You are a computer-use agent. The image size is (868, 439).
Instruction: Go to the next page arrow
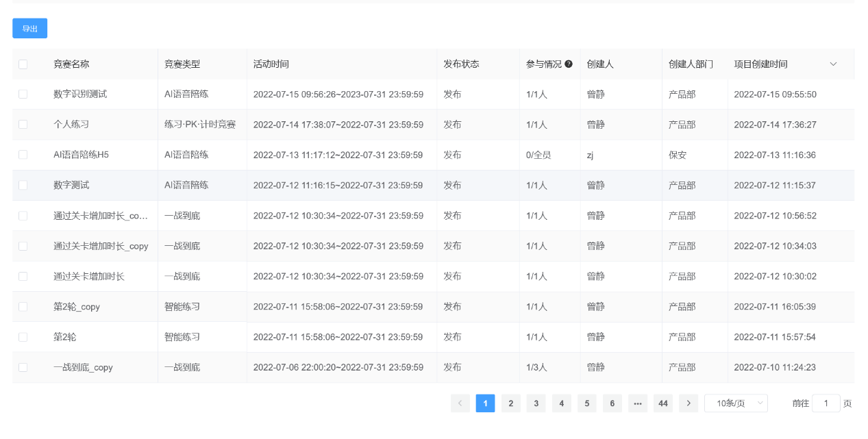(x=688, y=404)
